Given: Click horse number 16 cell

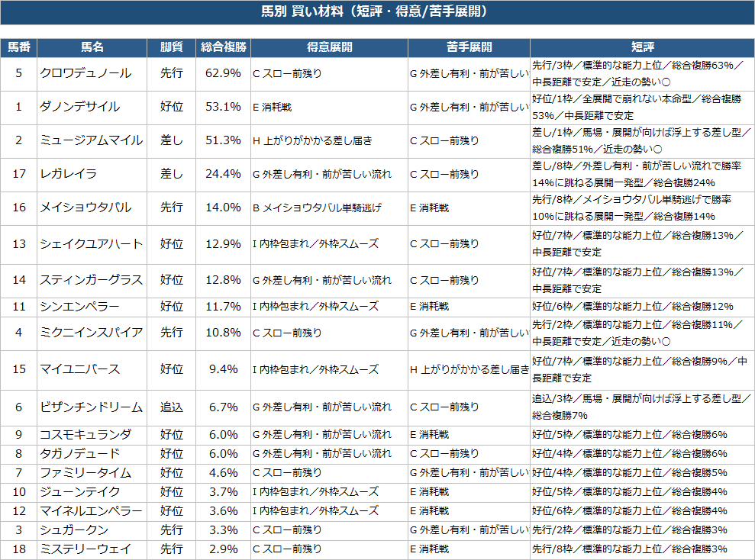Looking at the screenshot, I should [19, 208].
